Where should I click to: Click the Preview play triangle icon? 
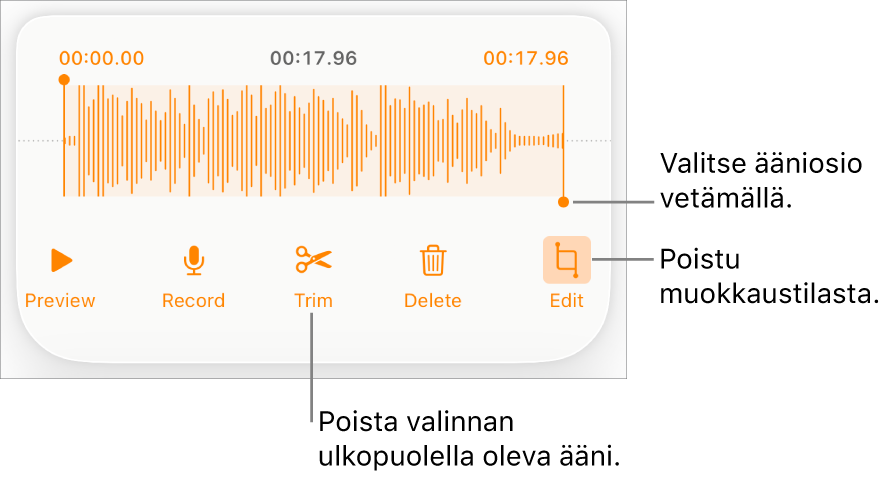pos(61,261)
